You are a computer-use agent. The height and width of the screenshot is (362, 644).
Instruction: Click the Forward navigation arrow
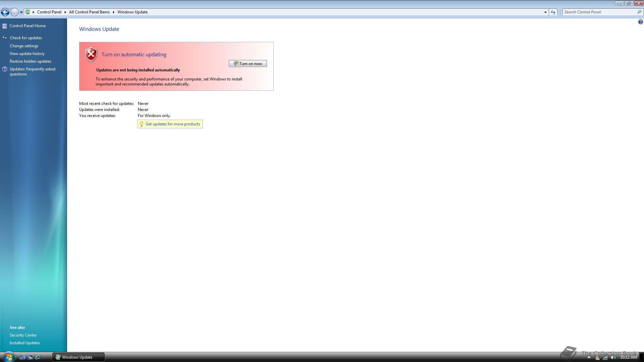[14, 12]
